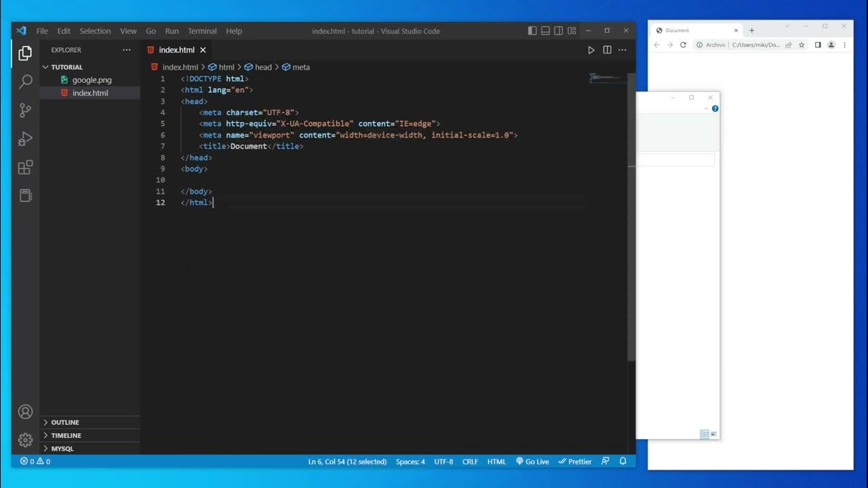Click the Chrome address bar URL
The image size is (868, 488).
coord(756,45)
